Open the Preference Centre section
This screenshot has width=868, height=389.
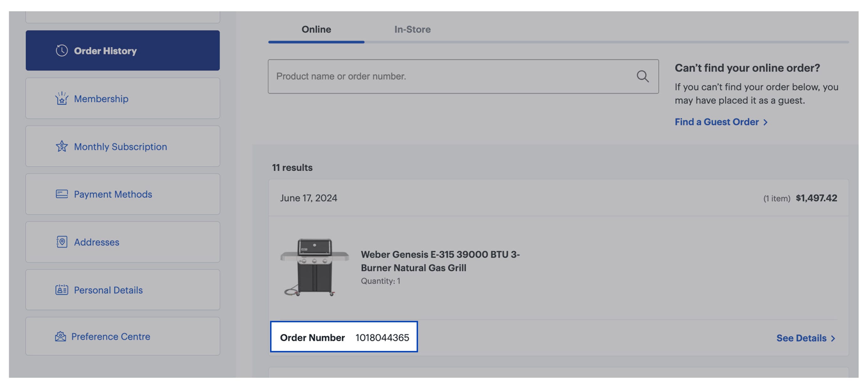pos(111,336)
